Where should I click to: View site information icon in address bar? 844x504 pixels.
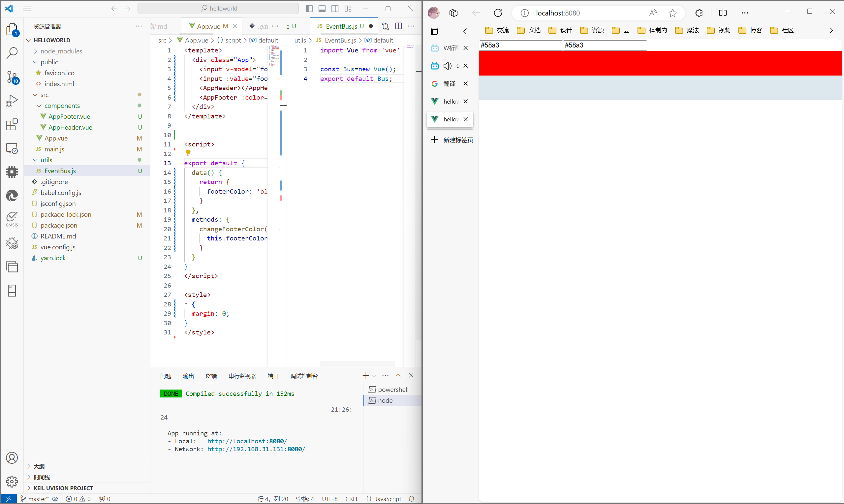524,13
